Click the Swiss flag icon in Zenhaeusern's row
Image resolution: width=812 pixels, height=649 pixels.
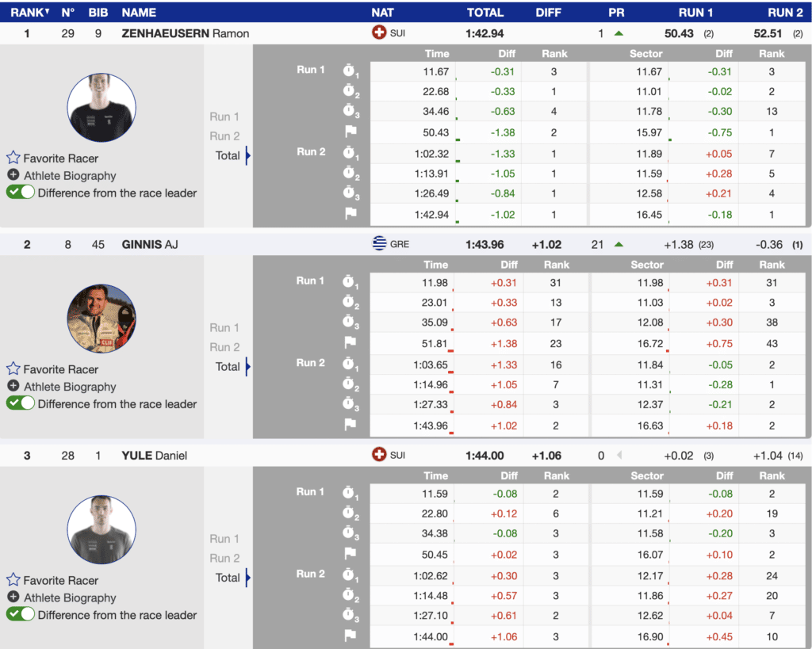pos(379,33)
